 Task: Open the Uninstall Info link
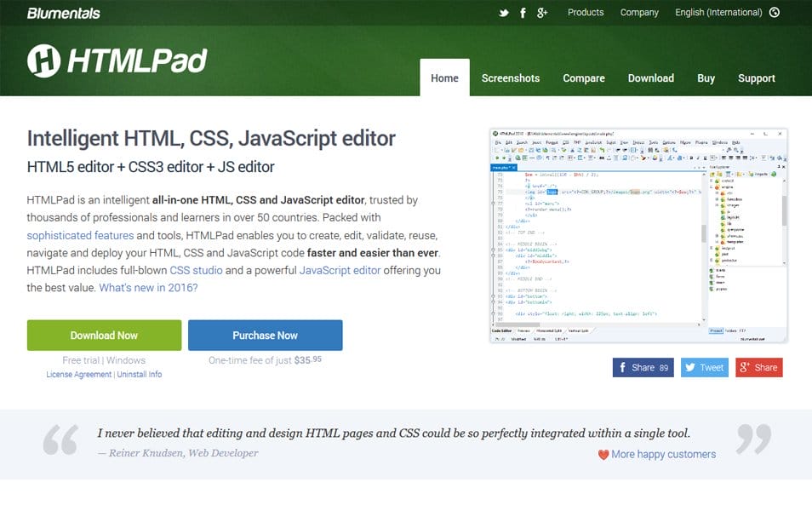coord(140,374)
